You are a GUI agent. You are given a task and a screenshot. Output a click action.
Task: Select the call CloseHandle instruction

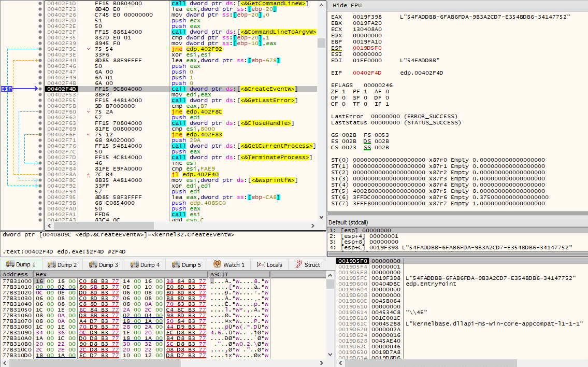pos(233,123)
